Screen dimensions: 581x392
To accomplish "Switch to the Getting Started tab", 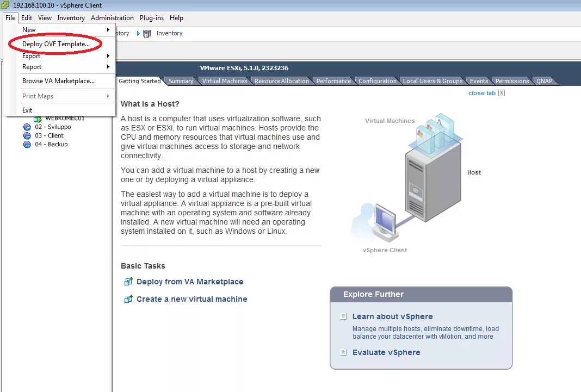I will tap(140, 81).
